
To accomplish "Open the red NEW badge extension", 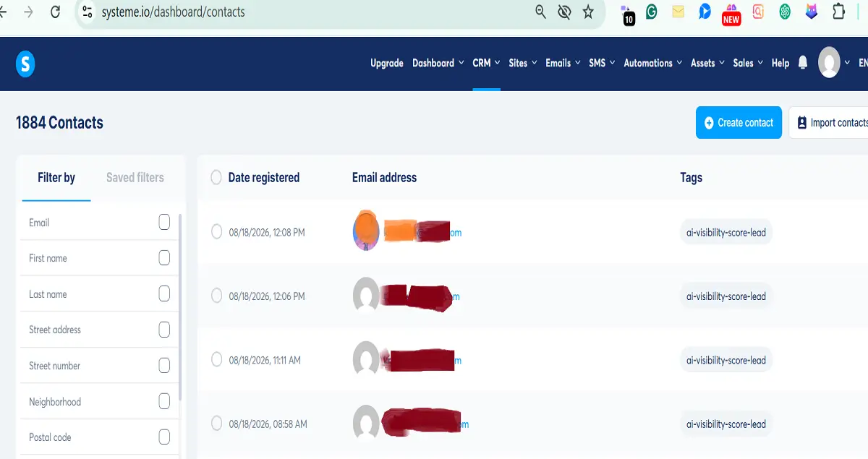I will coord(731,14).
